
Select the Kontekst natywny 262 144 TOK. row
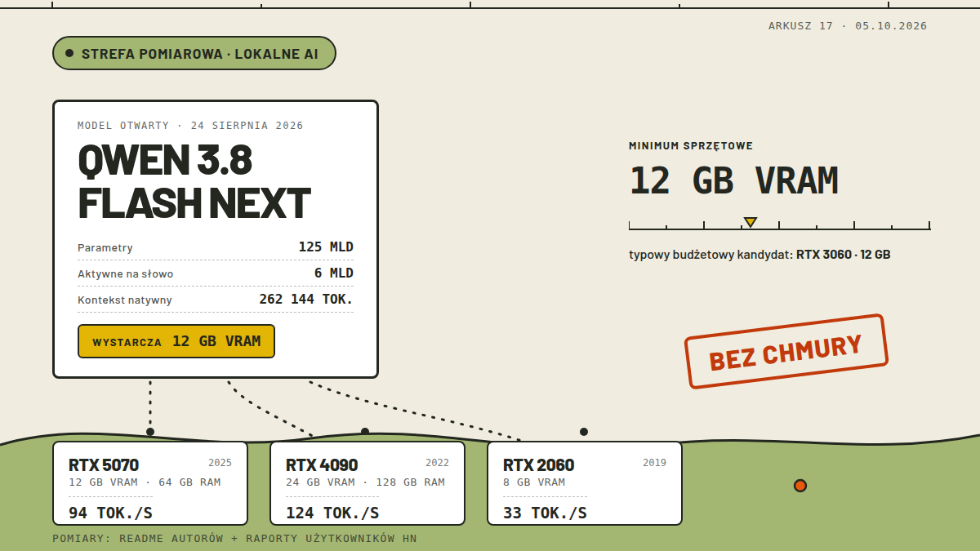click(216, 300)
